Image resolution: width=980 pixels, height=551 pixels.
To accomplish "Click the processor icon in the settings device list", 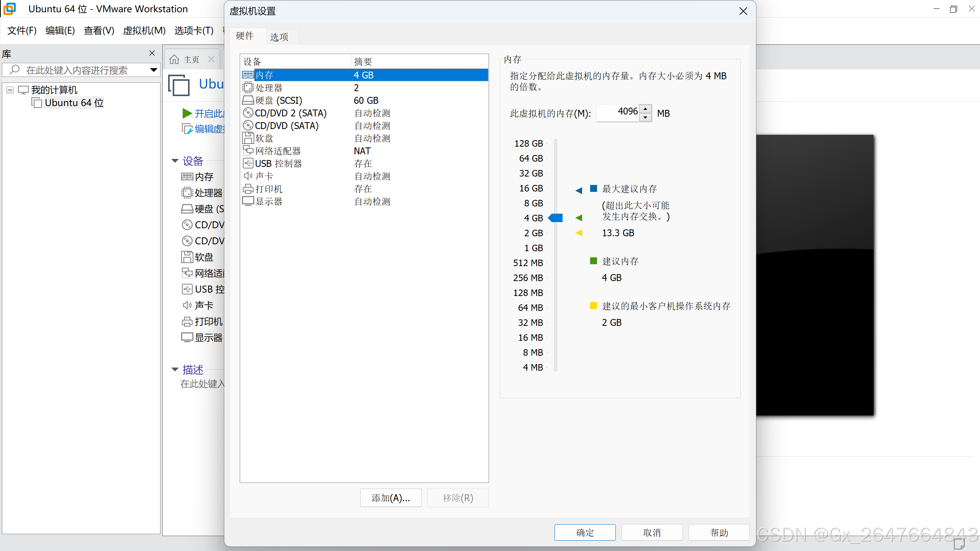I will coord(248,88).
